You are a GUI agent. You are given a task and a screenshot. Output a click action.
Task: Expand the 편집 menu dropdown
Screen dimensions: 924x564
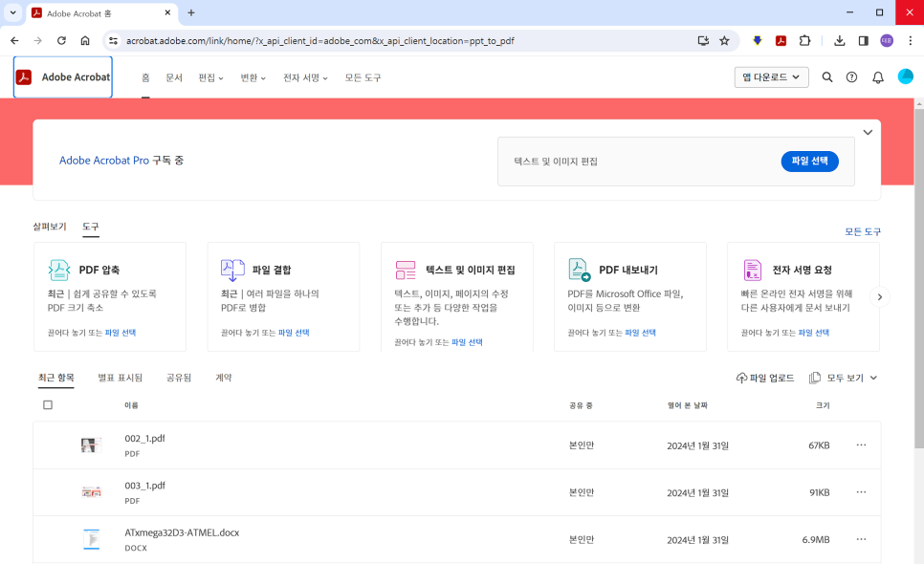(x=211, y=77)
